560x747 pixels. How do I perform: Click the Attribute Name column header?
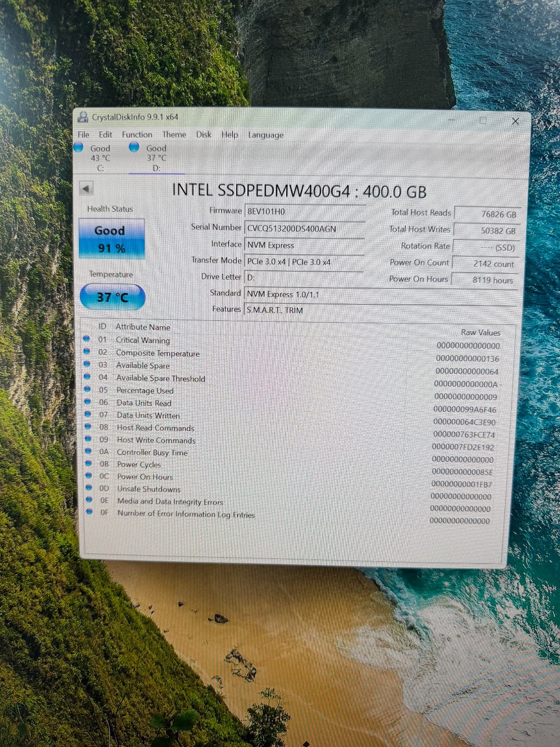(x=143, y=327)
